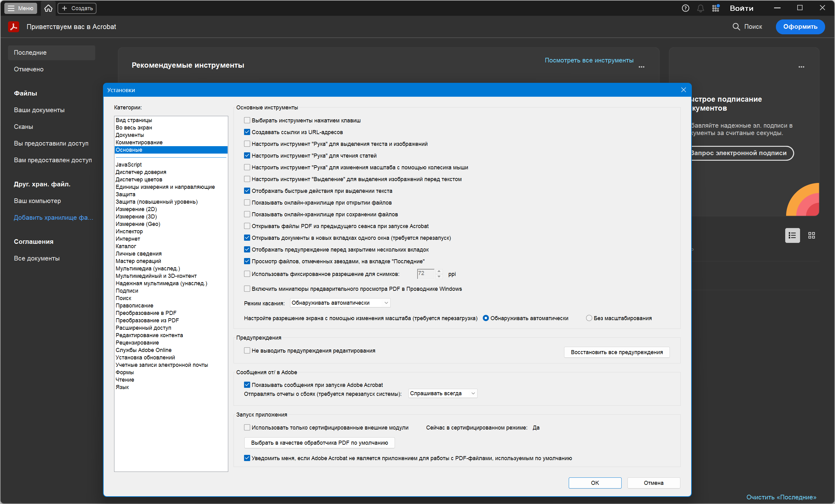
Task: Uncheck 'Создавать ссылки из URL-адресов'
Action: point(247,132)
